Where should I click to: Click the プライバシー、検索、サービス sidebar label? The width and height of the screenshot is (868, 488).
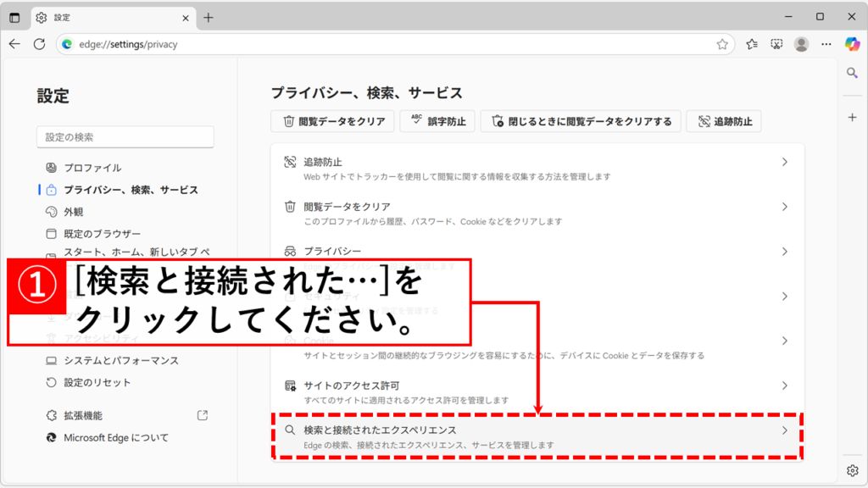point(131,190)
